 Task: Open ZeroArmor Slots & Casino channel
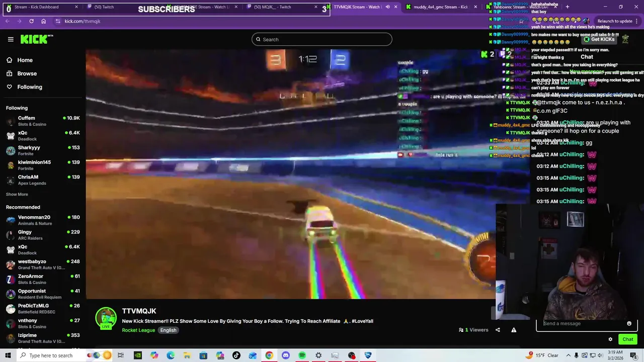tap(43, 279)
